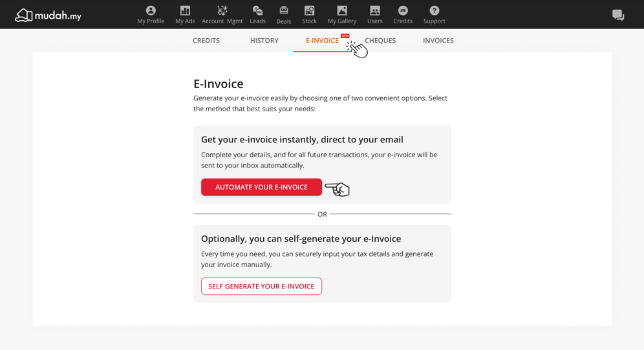Click AUTOMATE YOUR E-INVOICE button
Screen dimensions: 644x350
pos(261,187)
